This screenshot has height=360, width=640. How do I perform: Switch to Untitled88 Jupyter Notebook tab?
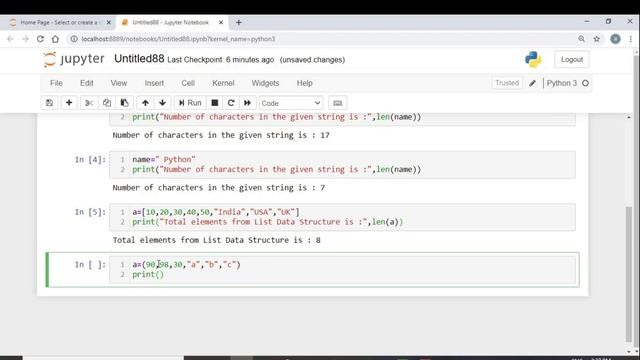pos(171,22)
